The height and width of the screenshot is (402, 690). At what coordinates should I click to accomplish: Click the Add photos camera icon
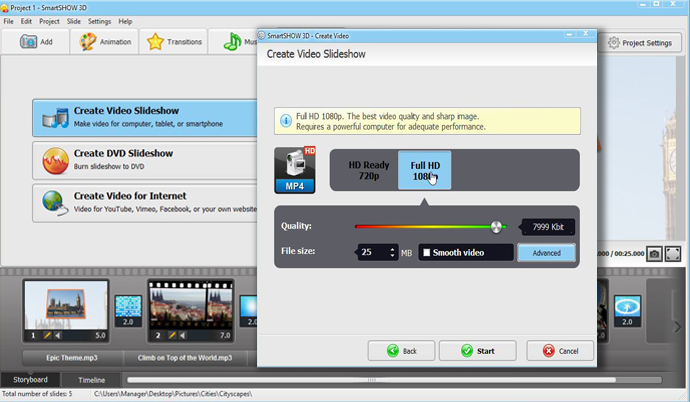[28, 42]
